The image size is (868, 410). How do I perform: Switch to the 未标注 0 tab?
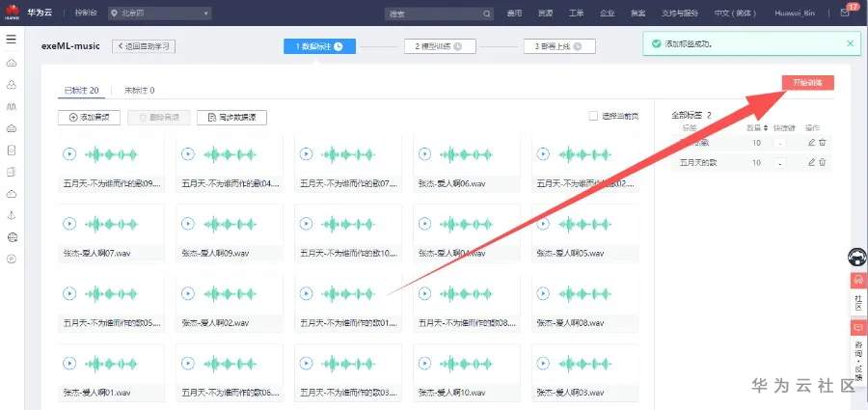click(x=140, y=91)
